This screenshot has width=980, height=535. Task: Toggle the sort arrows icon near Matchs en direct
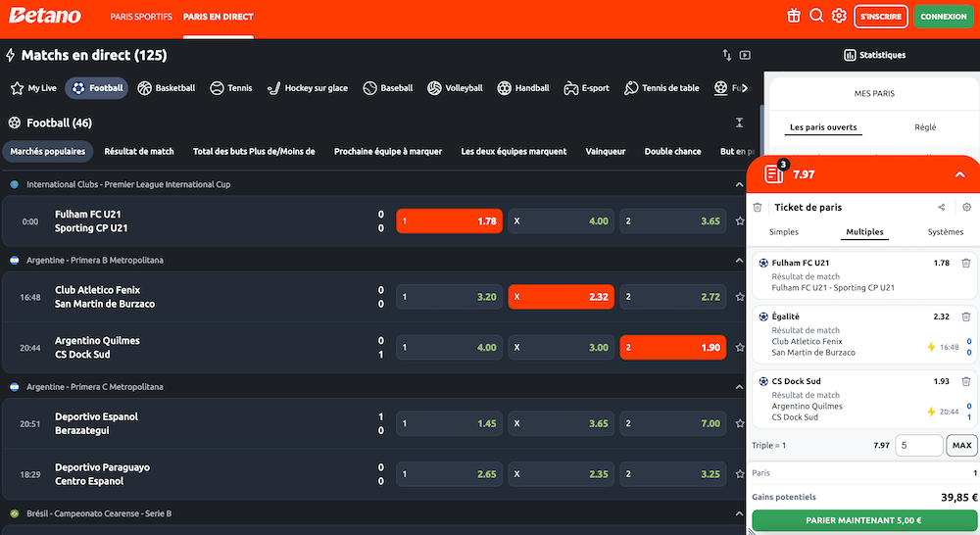coord(727,55)
